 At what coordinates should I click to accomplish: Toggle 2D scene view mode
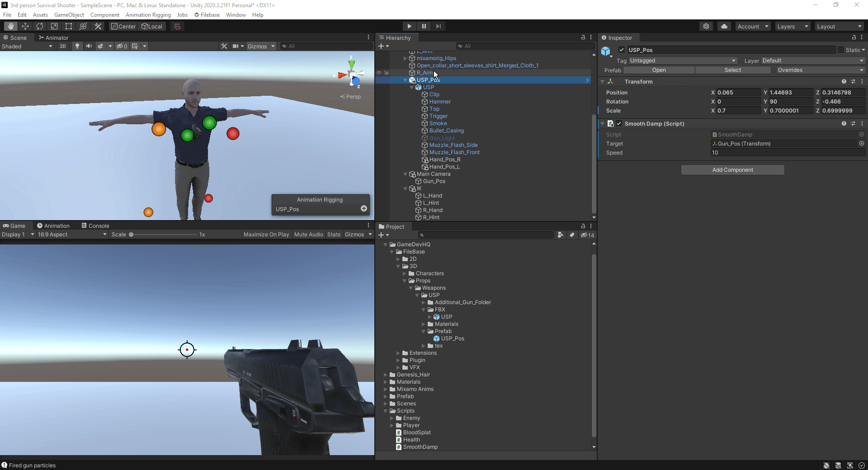[x=63, y=46]
